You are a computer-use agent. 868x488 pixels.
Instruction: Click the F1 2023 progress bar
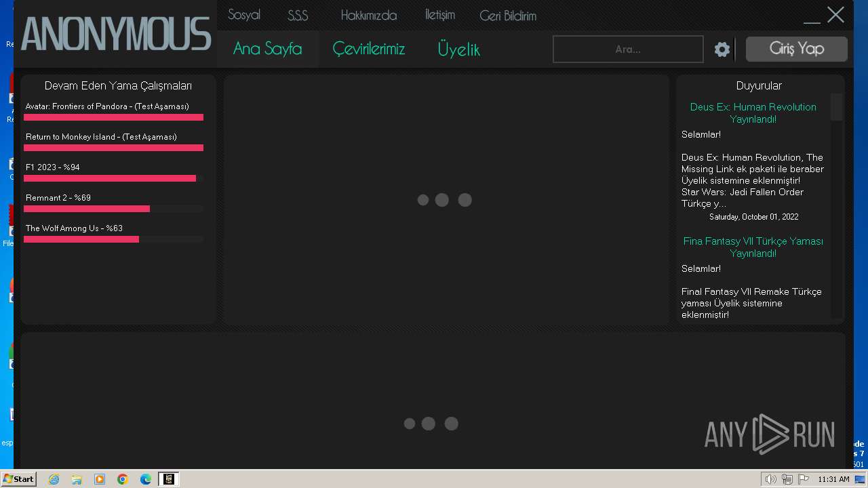[x=113, y=178]
